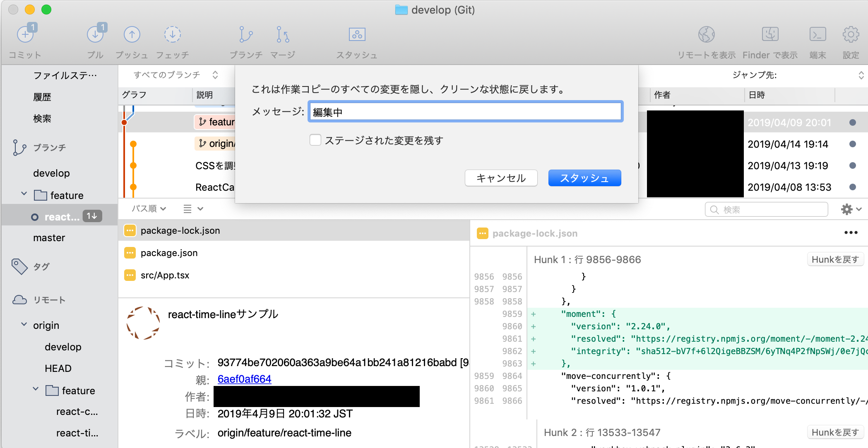Open the リモートを表示 icon

pos(706,35)
